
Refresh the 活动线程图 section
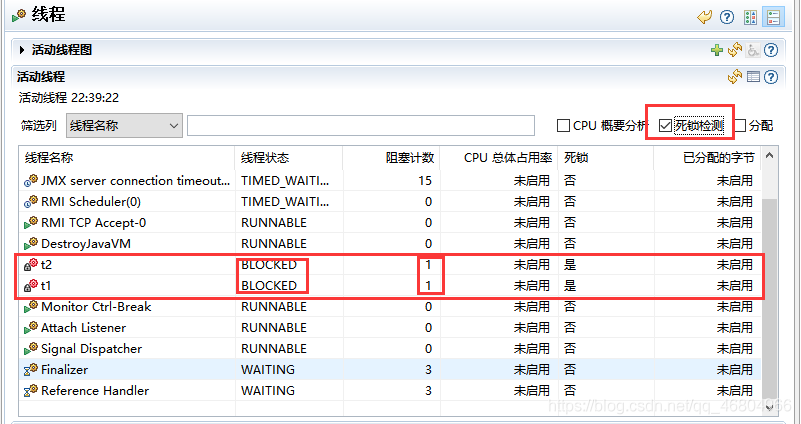coord(735,50)
